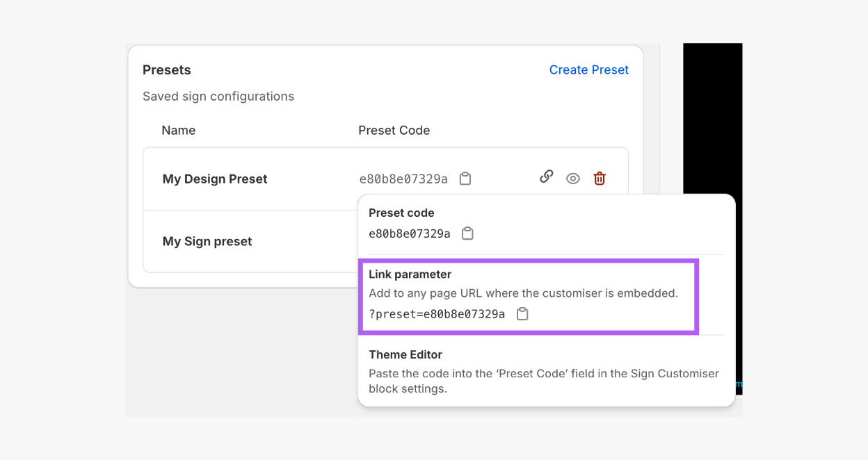
Task: Click the e80b8e07329a code in table row
Action: click(403, 179)
